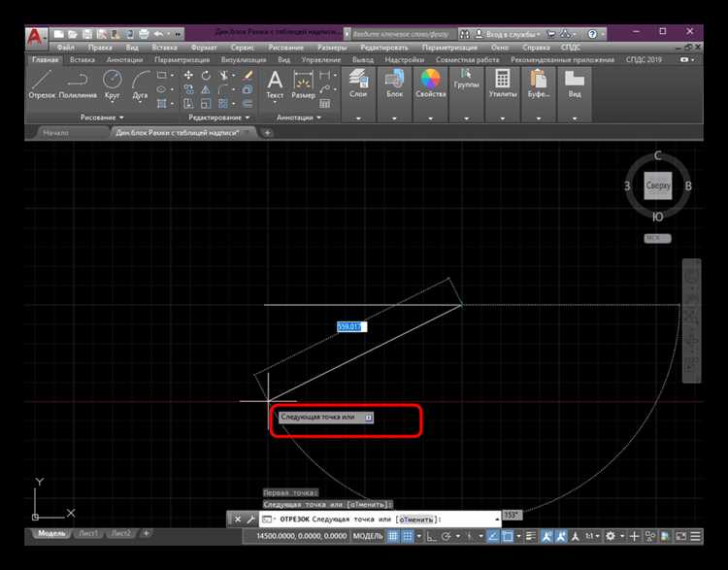
Task: Open annotation scale 1:1 dropdown
Action: pos(592,536)
